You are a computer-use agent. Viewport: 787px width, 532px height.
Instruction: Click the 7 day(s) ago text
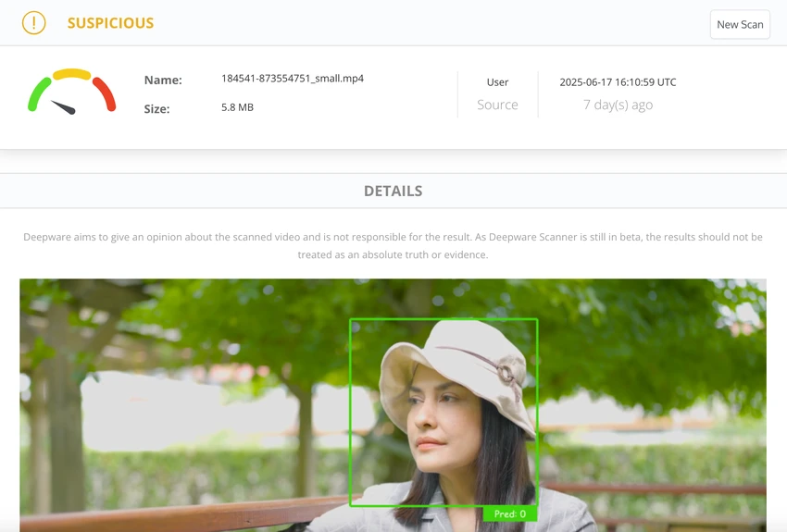coord(618,105)
